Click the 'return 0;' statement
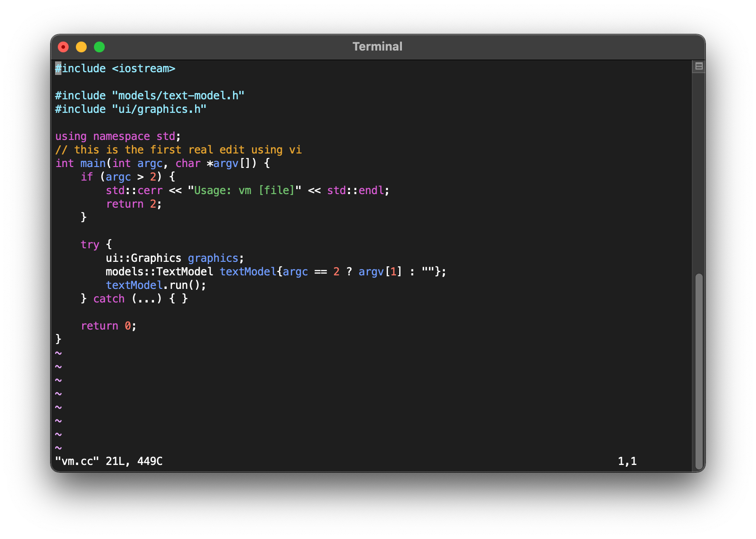 pos(108,326)
